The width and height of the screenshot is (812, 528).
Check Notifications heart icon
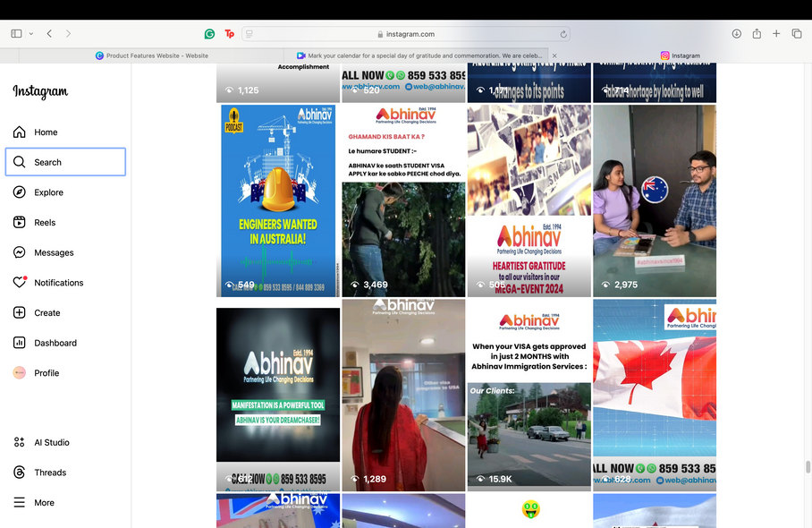point(20,283)
